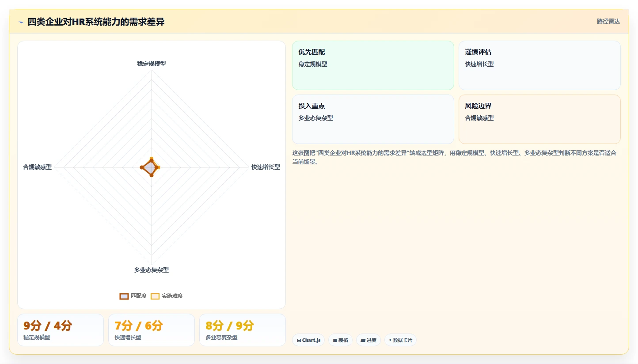
Task: Click 多业态复杂型 caption under 8分 / 9分
Action: 221,337
